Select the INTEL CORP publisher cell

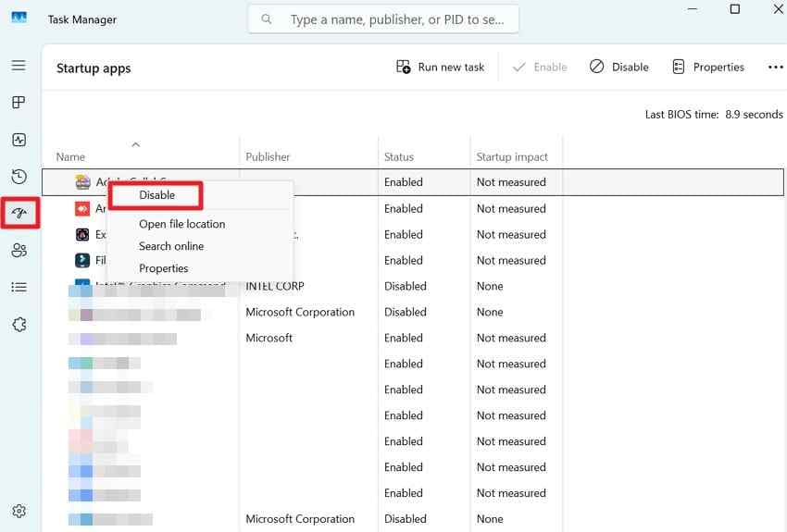[x=275, y=286]
